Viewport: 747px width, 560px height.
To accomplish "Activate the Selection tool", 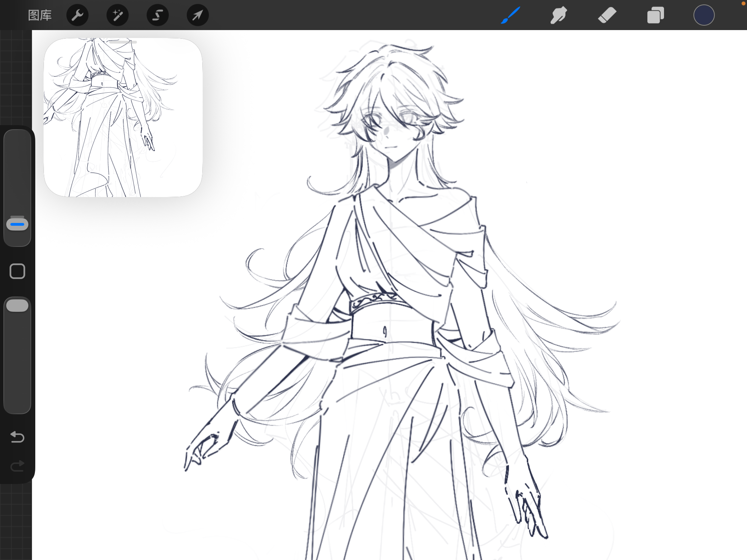I will coord(158,15).
